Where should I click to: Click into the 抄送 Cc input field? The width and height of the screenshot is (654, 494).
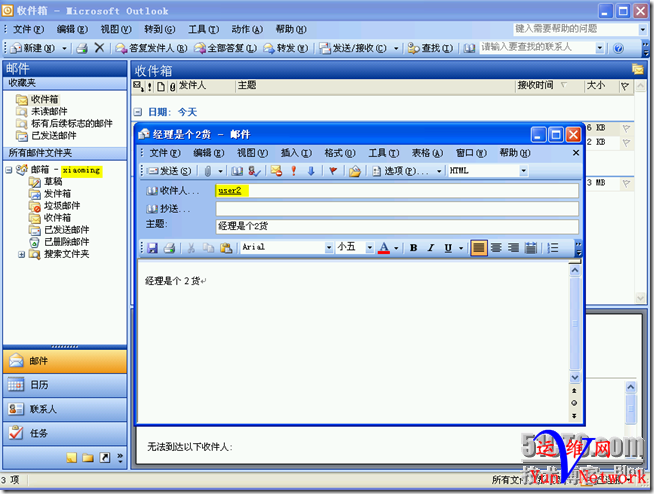pos(397,209)
